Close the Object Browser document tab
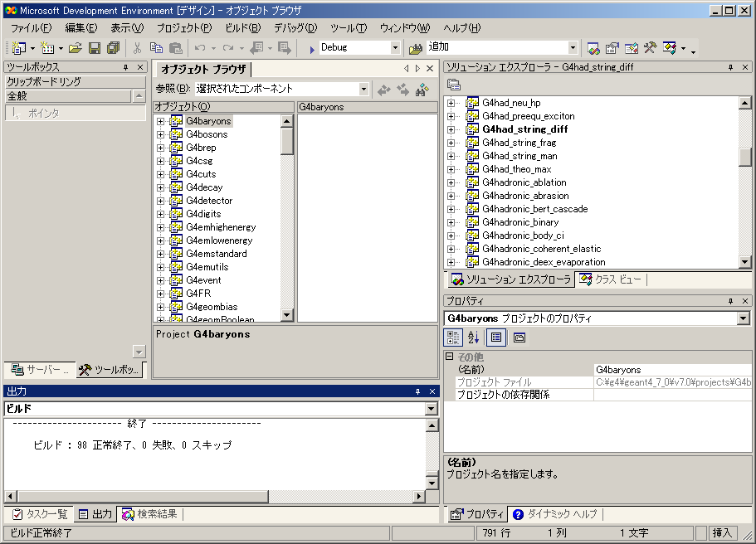 point(430,69)
